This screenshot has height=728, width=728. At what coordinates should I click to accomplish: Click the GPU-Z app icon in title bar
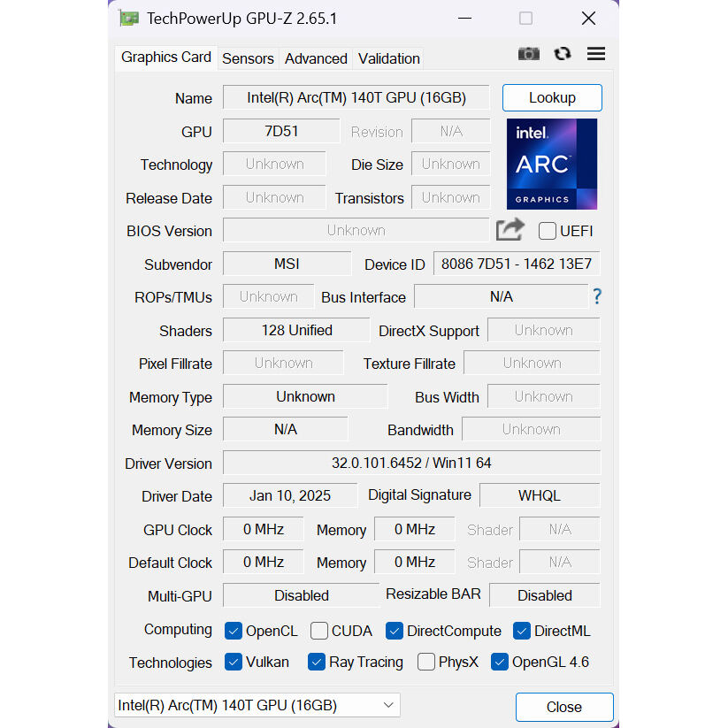128,19
